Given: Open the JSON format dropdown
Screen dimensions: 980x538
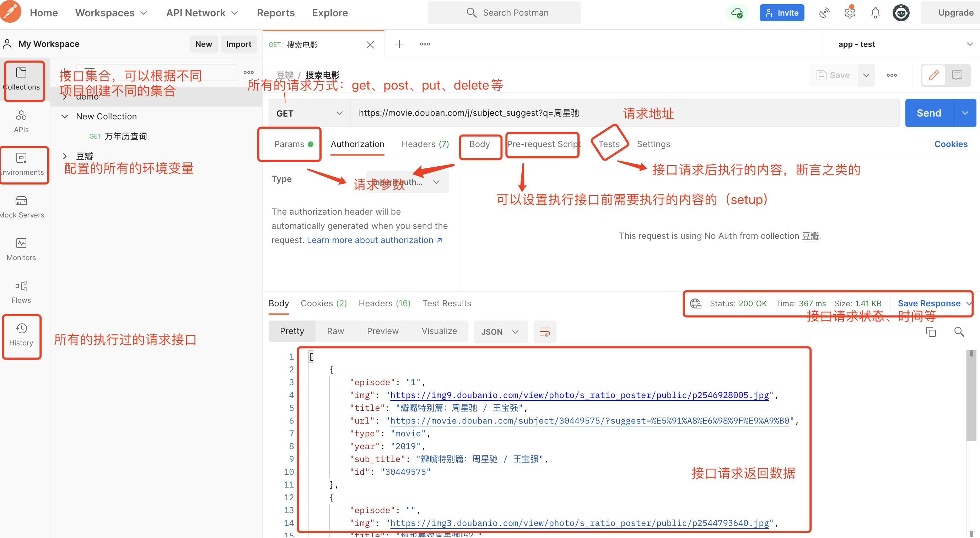Looking at the screenshot, I should coord(500,332).
